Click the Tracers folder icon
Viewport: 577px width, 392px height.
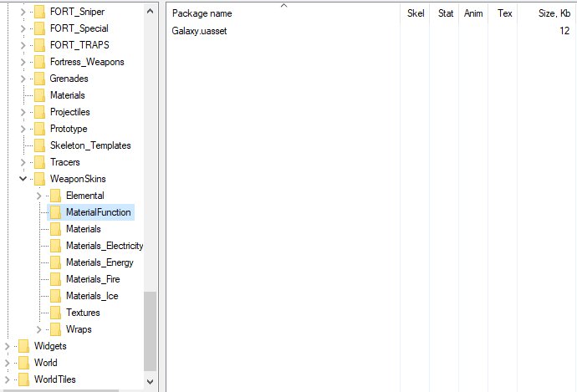point(39,162)
